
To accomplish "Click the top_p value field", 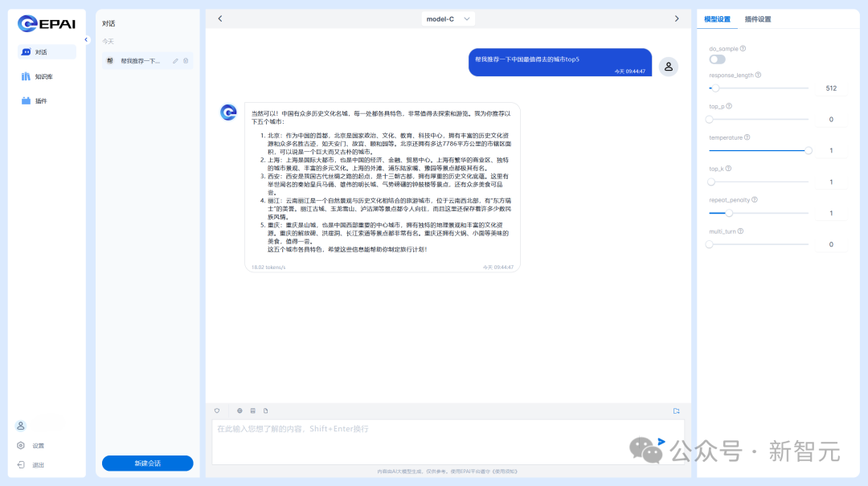I will (831, 120).
